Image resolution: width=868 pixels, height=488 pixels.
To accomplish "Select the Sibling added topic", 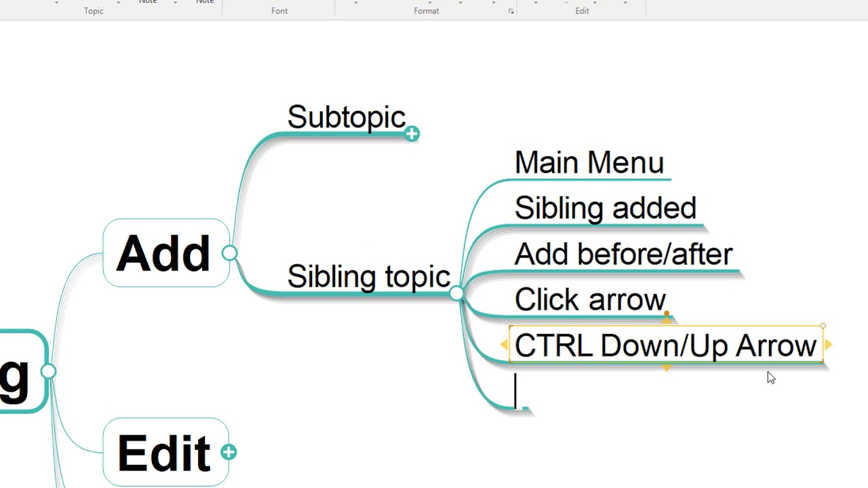I will [606, 208].
